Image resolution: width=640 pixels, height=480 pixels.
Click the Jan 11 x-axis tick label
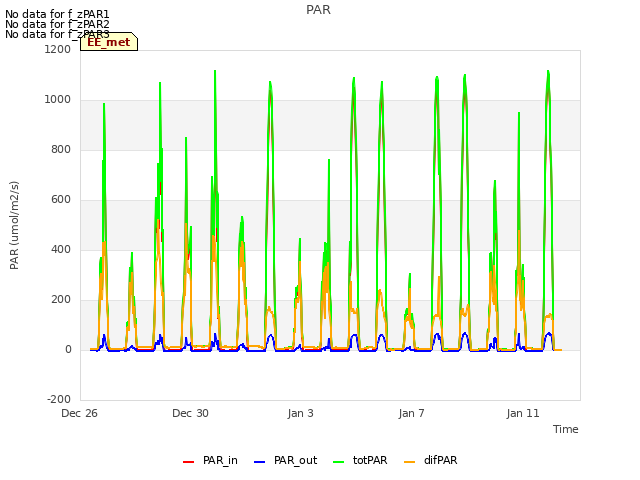pos(523,413)
